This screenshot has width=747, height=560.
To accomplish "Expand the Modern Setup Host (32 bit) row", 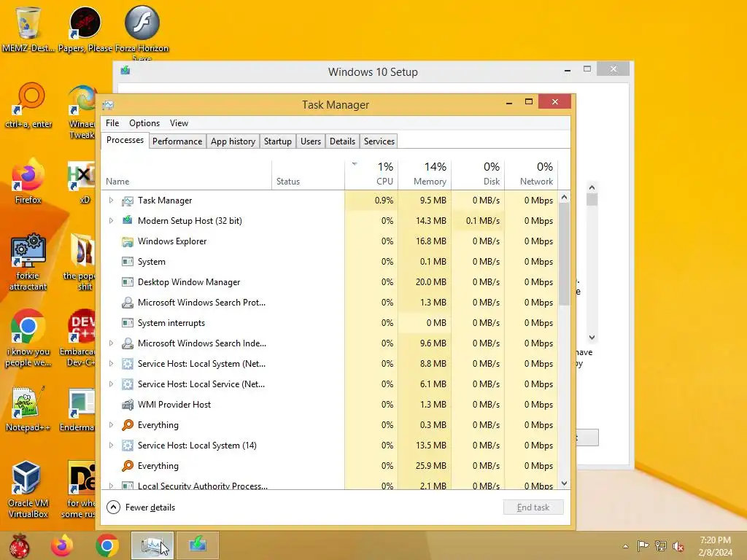I will coord(111,220).
